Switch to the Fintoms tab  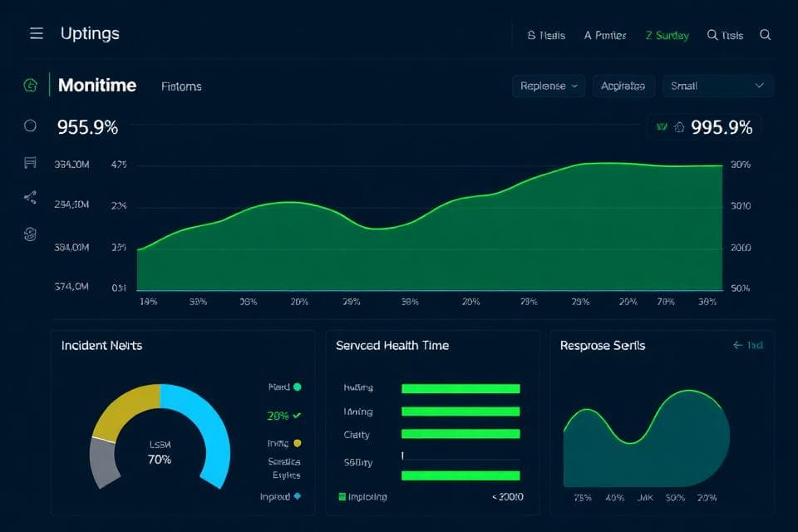tap(180, 86)
